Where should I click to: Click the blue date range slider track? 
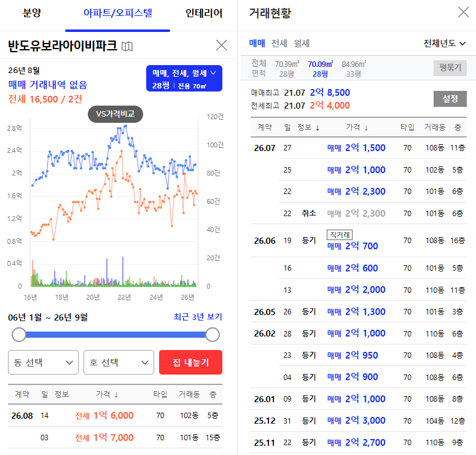point(115,335)
